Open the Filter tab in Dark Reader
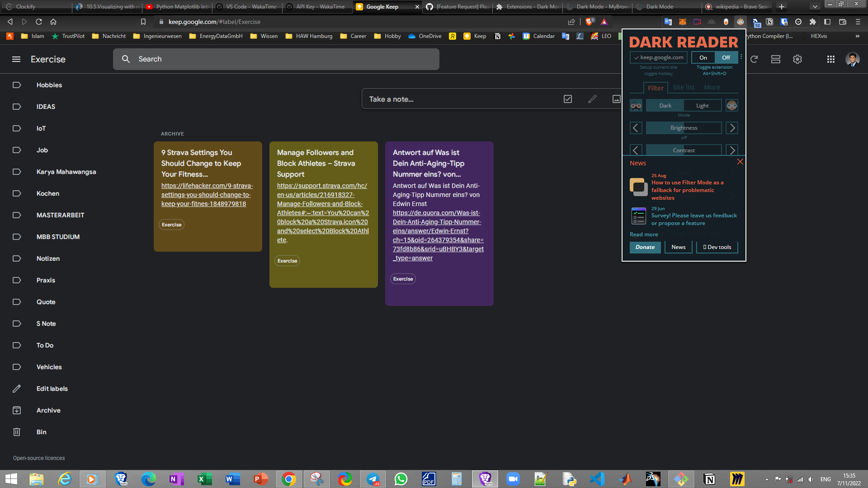The height and width of the screenshot is (488, 868). click(656, 88)
